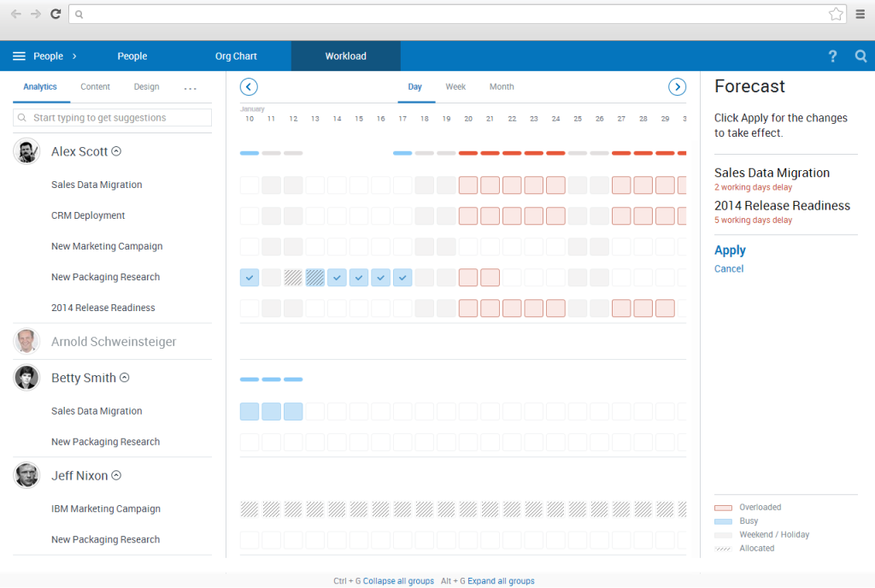The width and height of the screenshot is (875, 588).
Task: Open the Org Chart tab
Action: point(236,56)
